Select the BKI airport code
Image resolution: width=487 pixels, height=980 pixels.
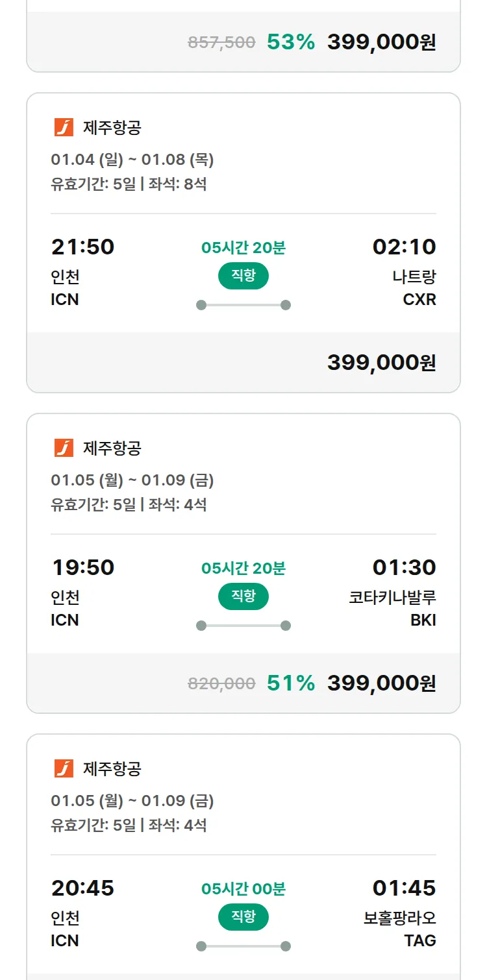(423, 620)
